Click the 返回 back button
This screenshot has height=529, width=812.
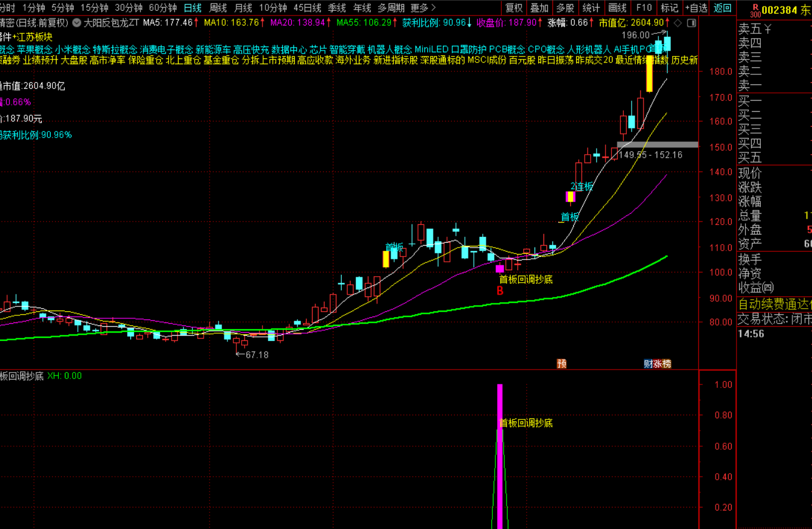pyautogui.click(x=722, y=8)
